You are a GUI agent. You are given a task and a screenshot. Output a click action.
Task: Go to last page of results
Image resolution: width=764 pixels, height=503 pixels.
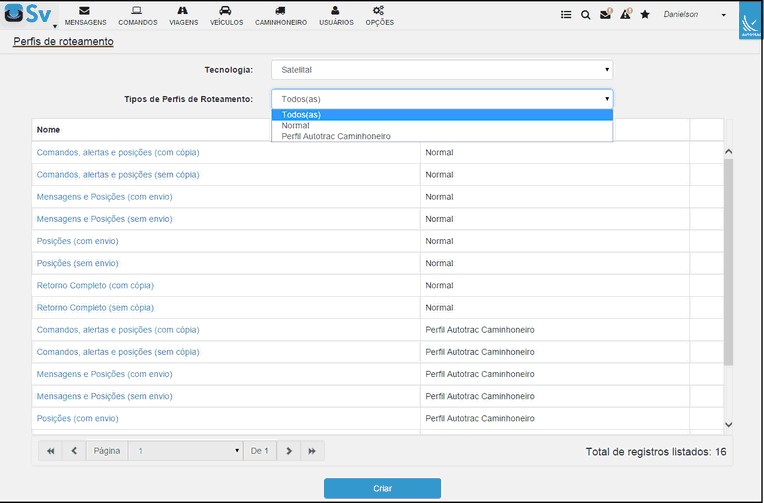click(312, 451)
